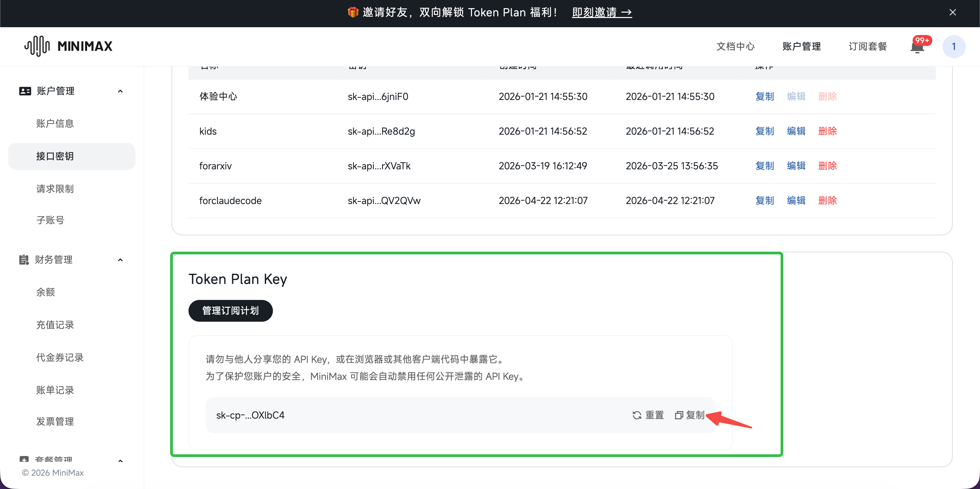View 充值记录 in the sidebar
Viewport: 980px width, 489px height.
click(x=55, y=325)
